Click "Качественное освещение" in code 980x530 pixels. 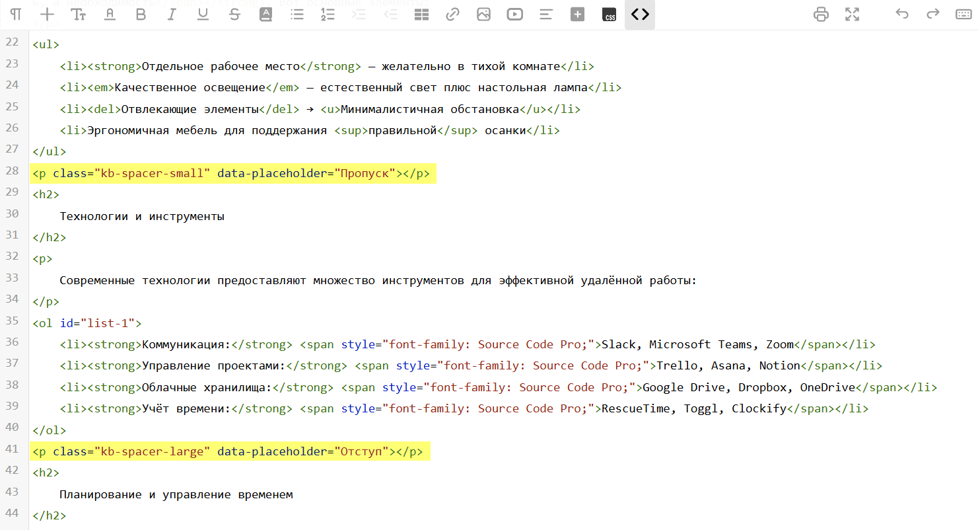coord(190,88)
